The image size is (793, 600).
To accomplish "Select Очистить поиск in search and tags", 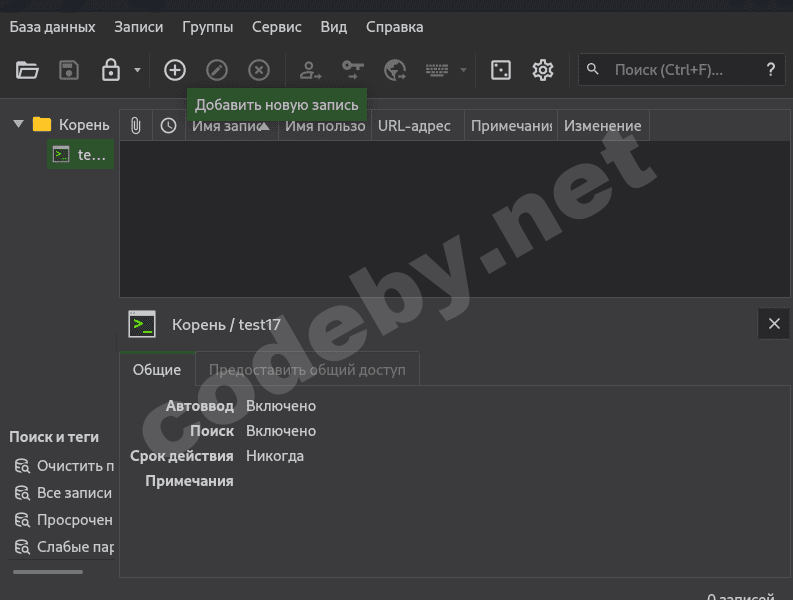I will pyautogui.click(x=64, y=466).
